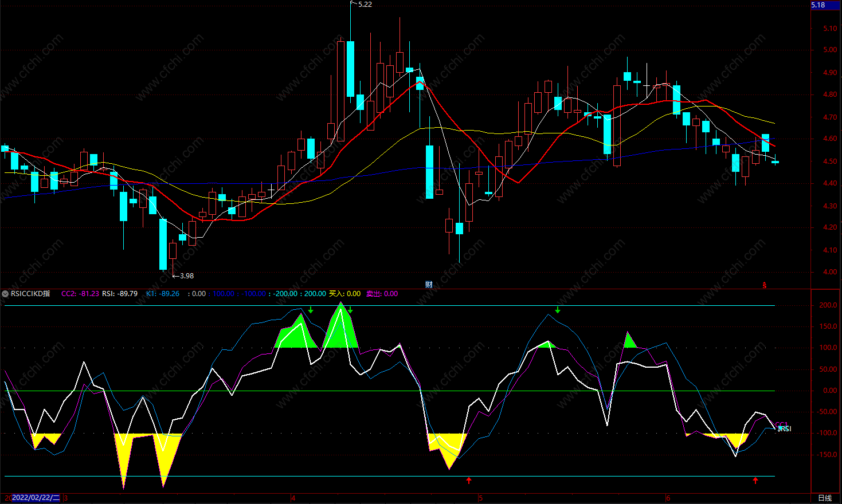Click the 5.22 high price label
This screenshot has width=842, height=504.
(x=365, y=5)
